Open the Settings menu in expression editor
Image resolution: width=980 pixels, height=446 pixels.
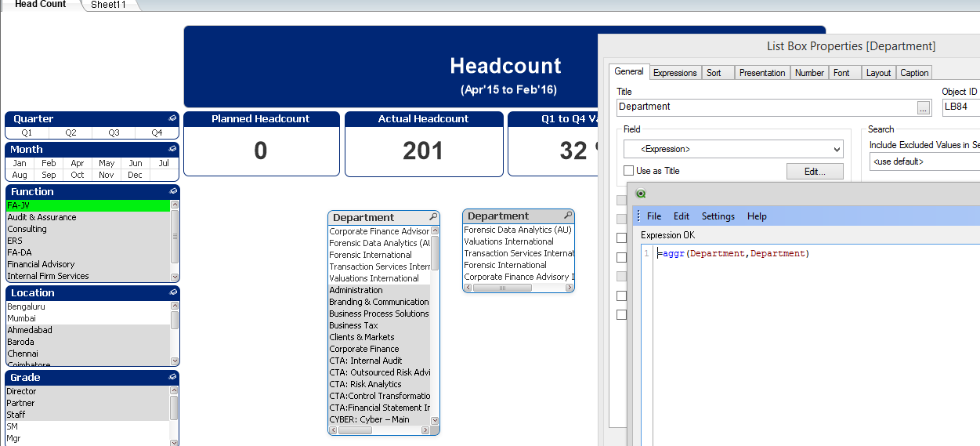718,216
